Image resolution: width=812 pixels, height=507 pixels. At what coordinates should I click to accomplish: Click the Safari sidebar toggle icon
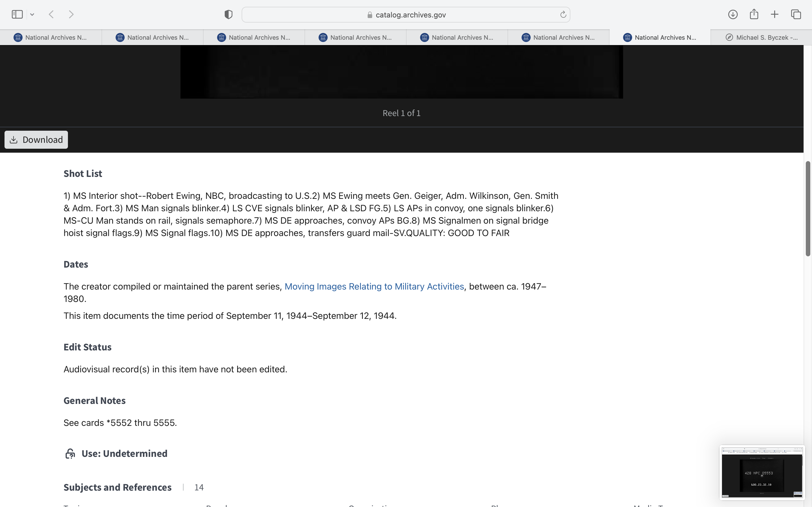17,14
